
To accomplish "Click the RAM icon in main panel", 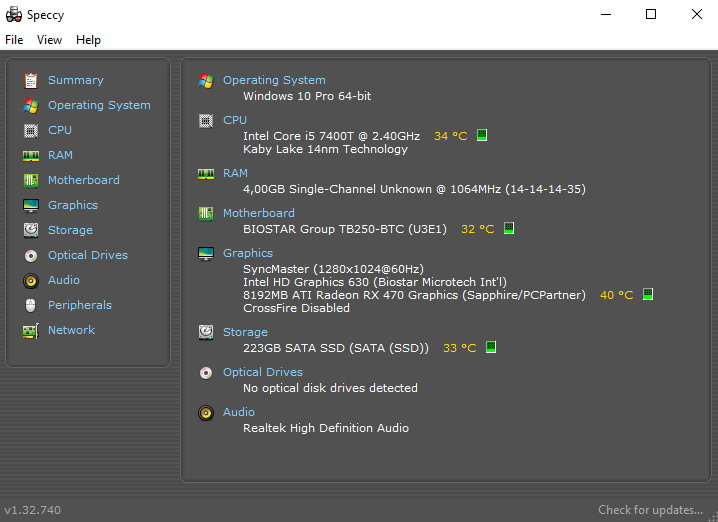I will [206, 174].
